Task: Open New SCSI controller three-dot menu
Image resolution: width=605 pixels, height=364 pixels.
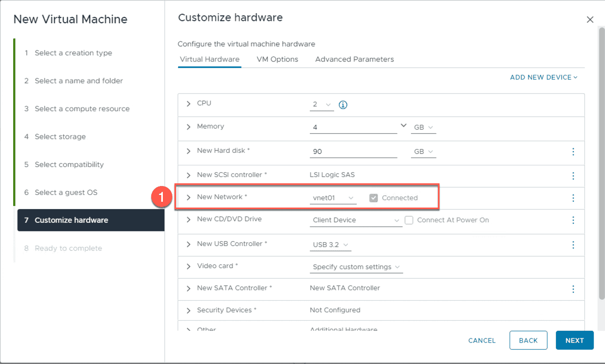Action: [573, 176]
